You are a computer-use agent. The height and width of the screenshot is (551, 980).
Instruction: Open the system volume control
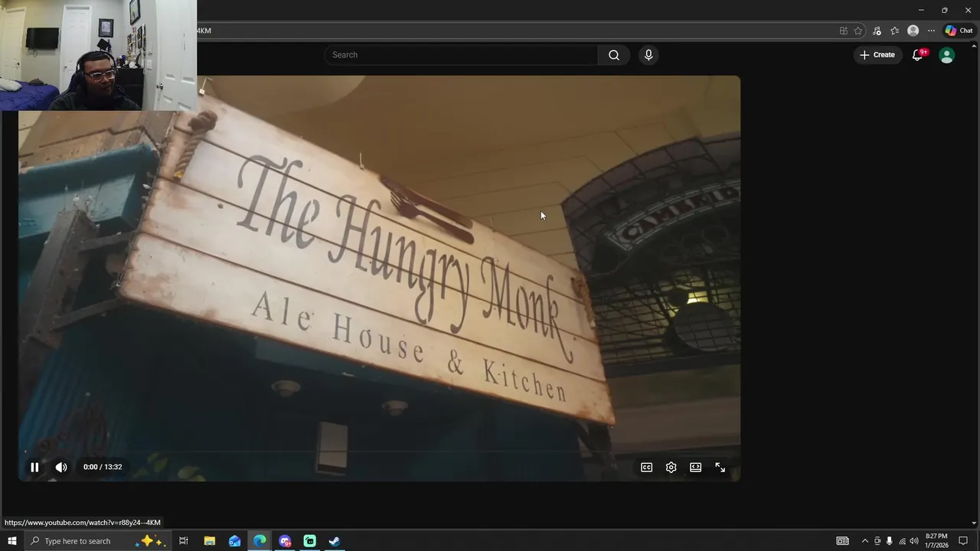click(x=914, y=541)
